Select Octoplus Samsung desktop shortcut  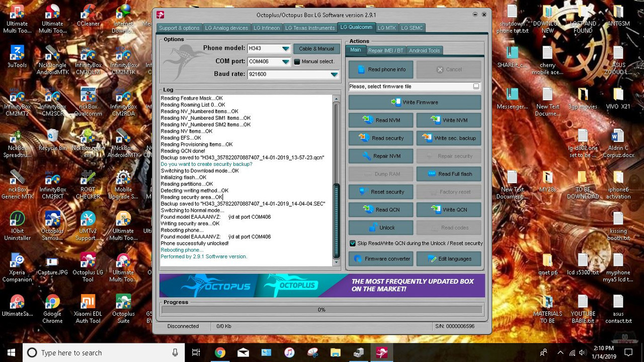point(52,226)
